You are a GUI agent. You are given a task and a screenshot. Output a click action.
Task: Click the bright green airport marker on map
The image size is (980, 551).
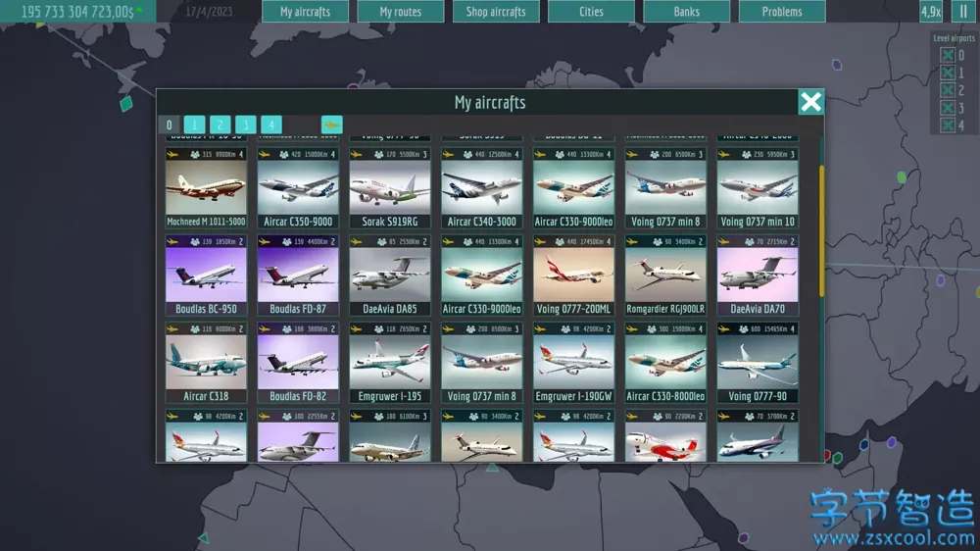coord(902,177)
